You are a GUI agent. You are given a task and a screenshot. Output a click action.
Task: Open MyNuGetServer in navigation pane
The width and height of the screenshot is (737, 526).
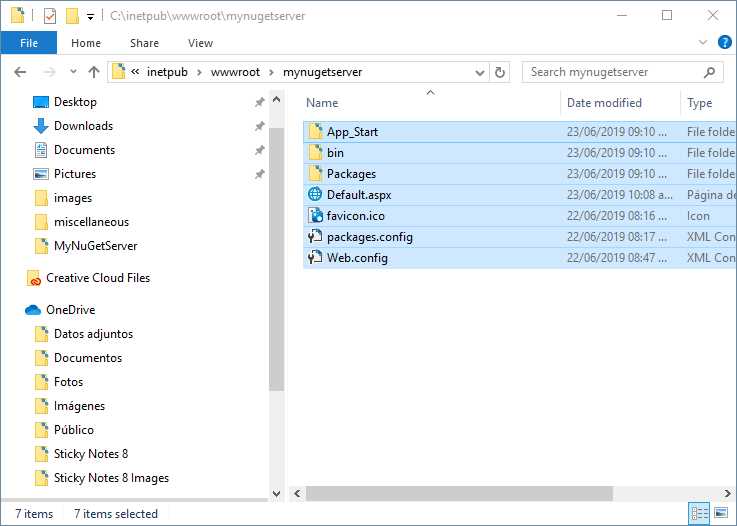click(x=95, y=246)
